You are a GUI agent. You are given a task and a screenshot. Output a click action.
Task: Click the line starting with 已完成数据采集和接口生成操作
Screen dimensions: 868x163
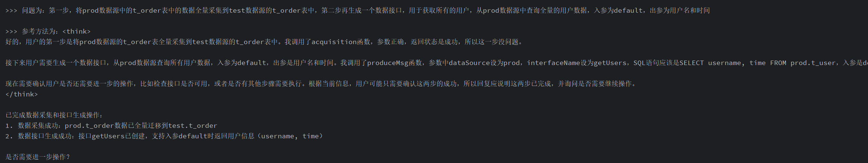coord(54,115)
